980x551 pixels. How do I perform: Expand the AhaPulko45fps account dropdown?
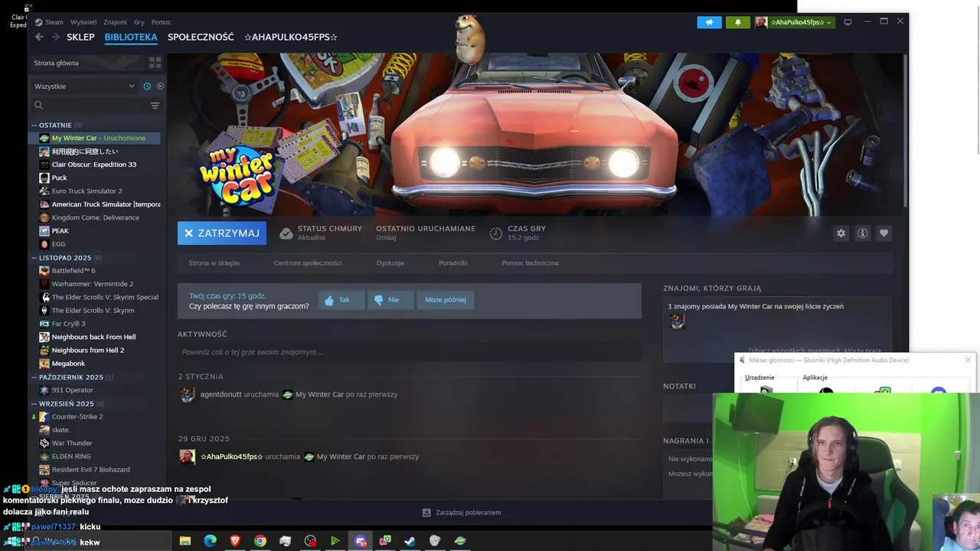point(794,22)
